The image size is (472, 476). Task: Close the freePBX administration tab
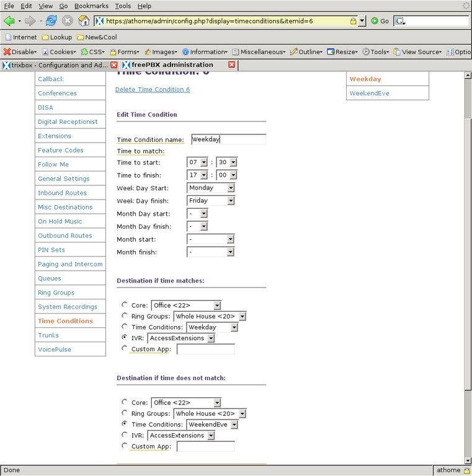click(x=231, y=64)
